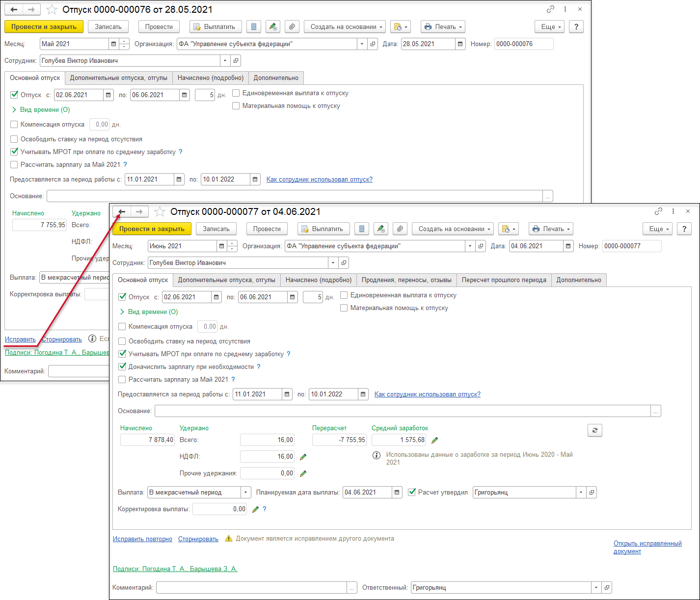The width and height of the screenshot is (700, 600).
Task: Click the refresh recalculation button
Action: (595, 430)
